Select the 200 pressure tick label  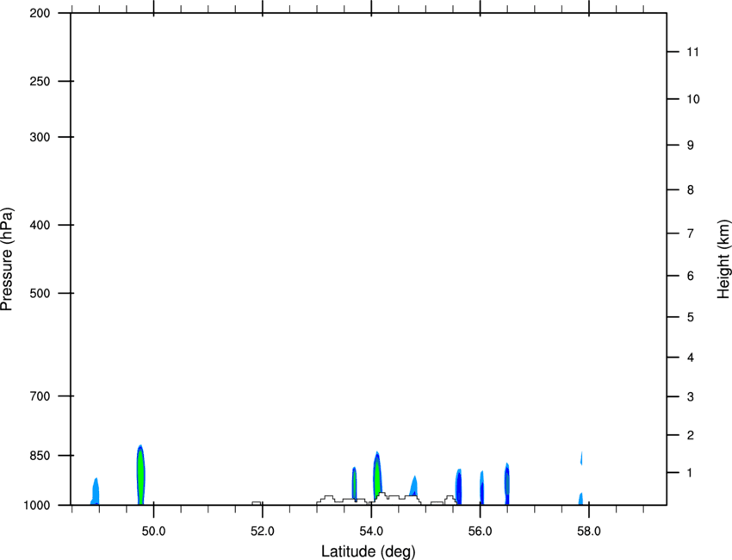coord(40,13)
